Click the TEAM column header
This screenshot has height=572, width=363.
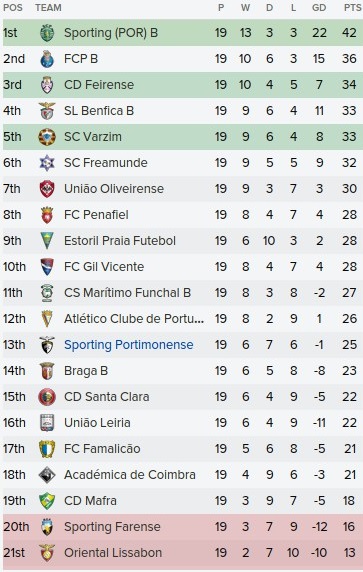click(x=48, y=8)
